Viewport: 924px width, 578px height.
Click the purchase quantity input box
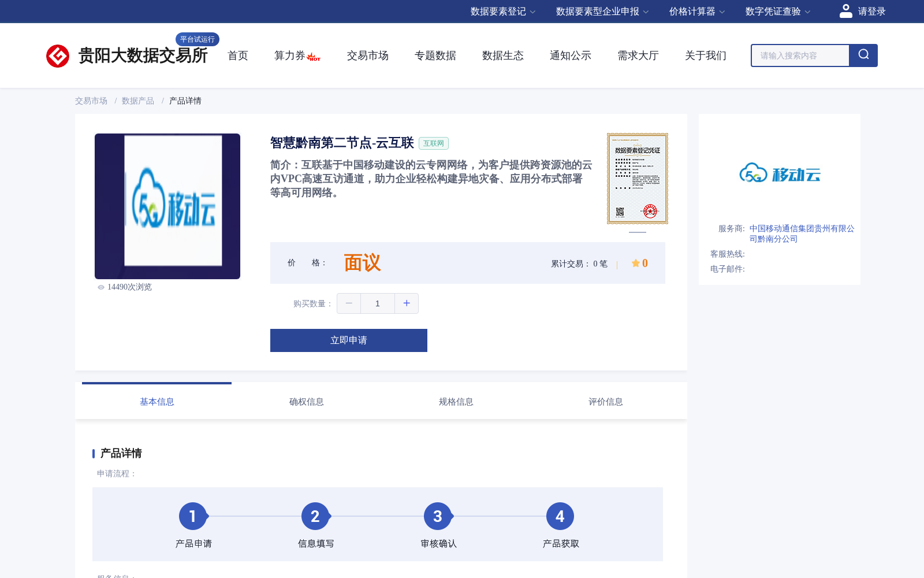click(378, 303)
